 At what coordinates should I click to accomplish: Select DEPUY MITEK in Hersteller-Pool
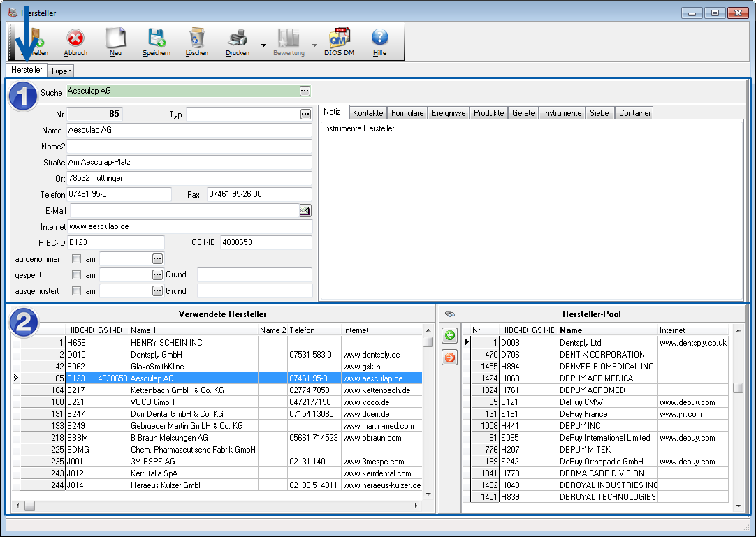point(599,449)
